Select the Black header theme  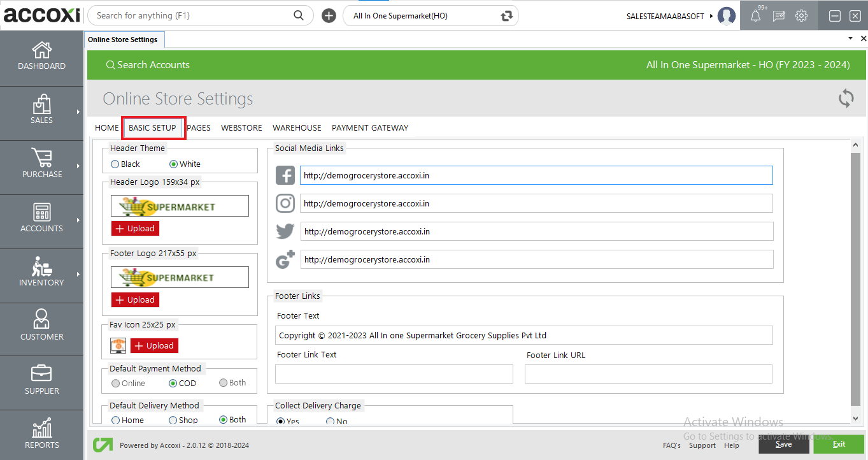[115, 164]
